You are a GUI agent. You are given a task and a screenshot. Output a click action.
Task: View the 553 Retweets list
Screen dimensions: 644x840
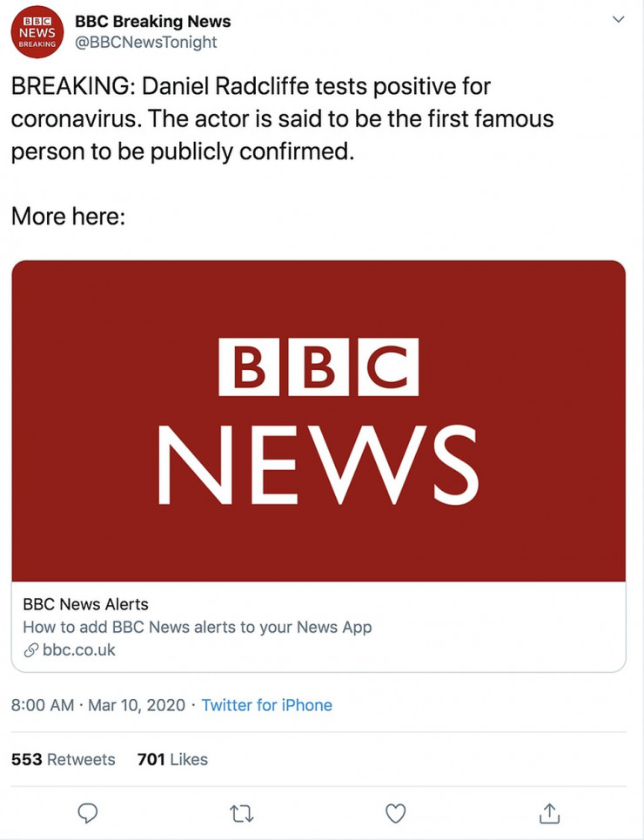point(63,759)
